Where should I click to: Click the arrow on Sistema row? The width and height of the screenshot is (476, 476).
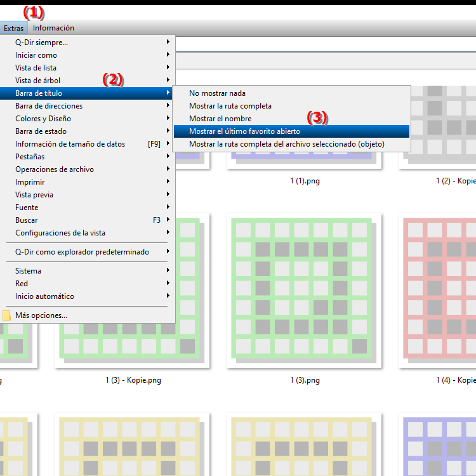coord(168,270)
